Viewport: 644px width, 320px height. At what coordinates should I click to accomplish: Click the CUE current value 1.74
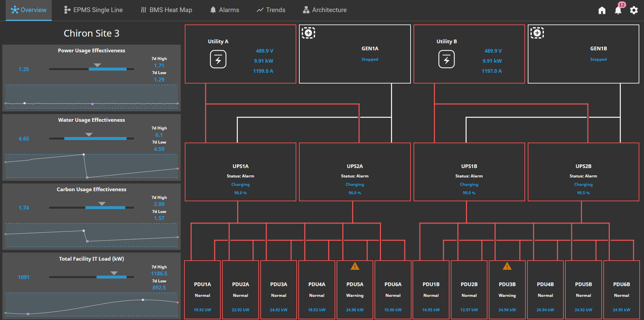(24, 208)
